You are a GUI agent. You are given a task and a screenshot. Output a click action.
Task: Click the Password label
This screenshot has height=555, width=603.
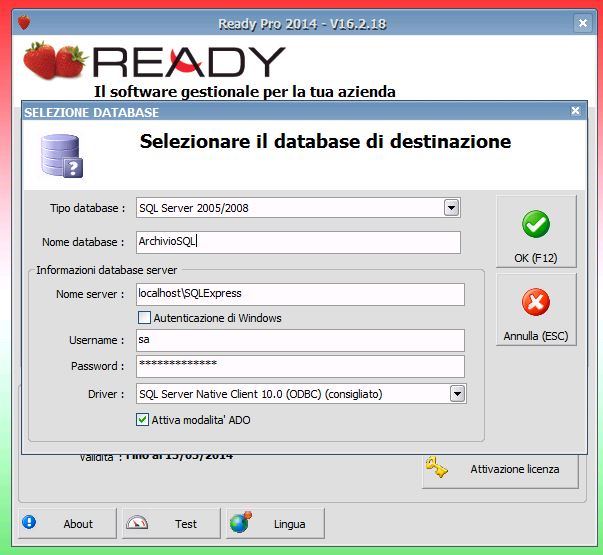(x=98, y=366)
